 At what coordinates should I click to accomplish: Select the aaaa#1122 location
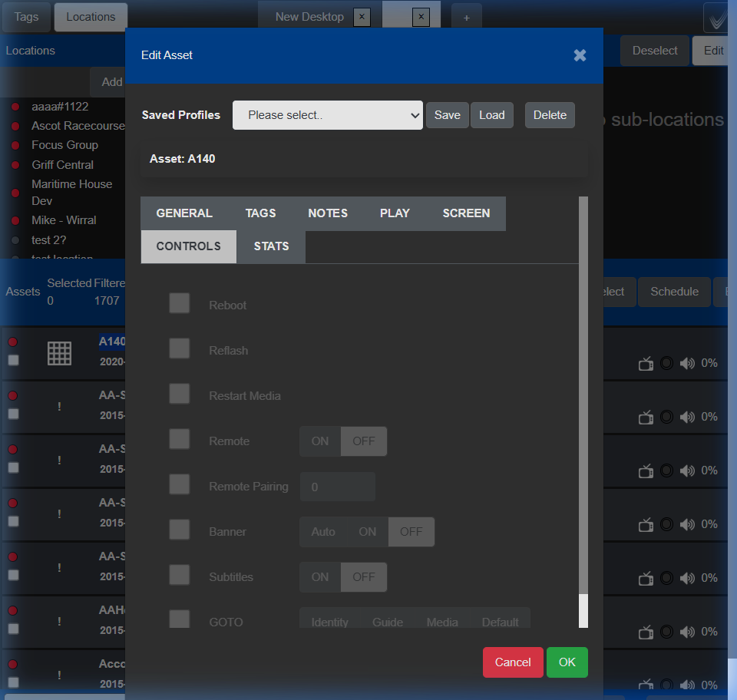point(60,107)
